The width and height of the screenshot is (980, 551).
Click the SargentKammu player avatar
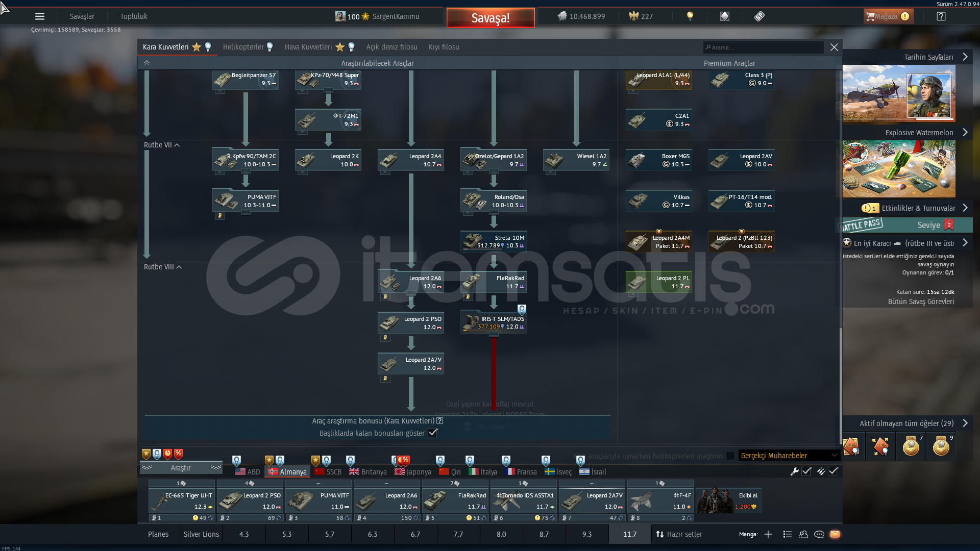[x=340, y=16]
